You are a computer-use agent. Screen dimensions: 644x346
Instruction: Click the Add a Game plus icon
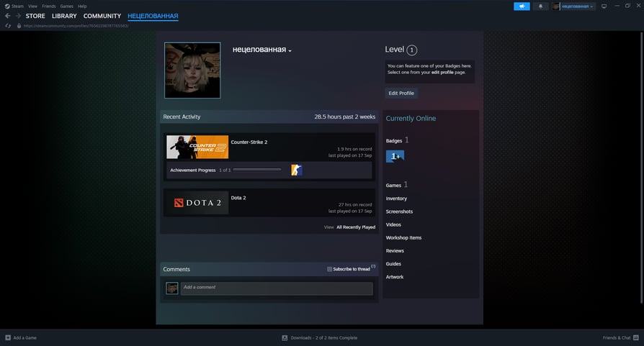[8, 338]
